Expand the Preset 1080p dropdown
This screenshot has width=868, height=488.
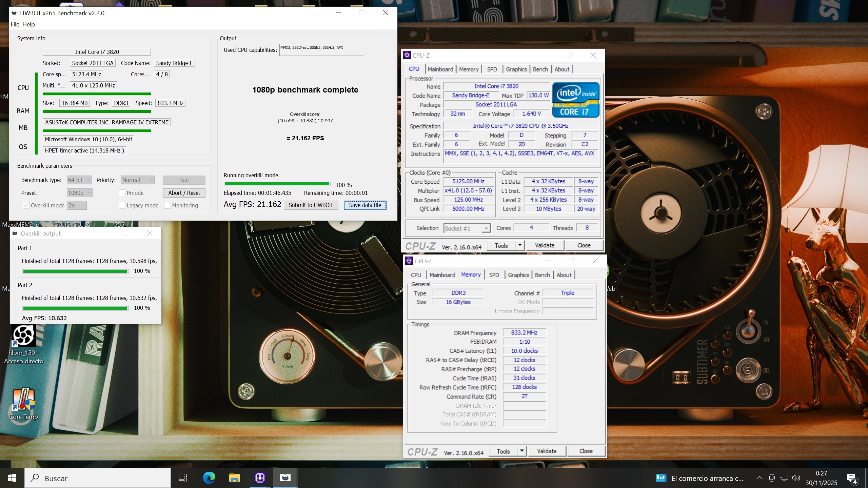point(80,193)
